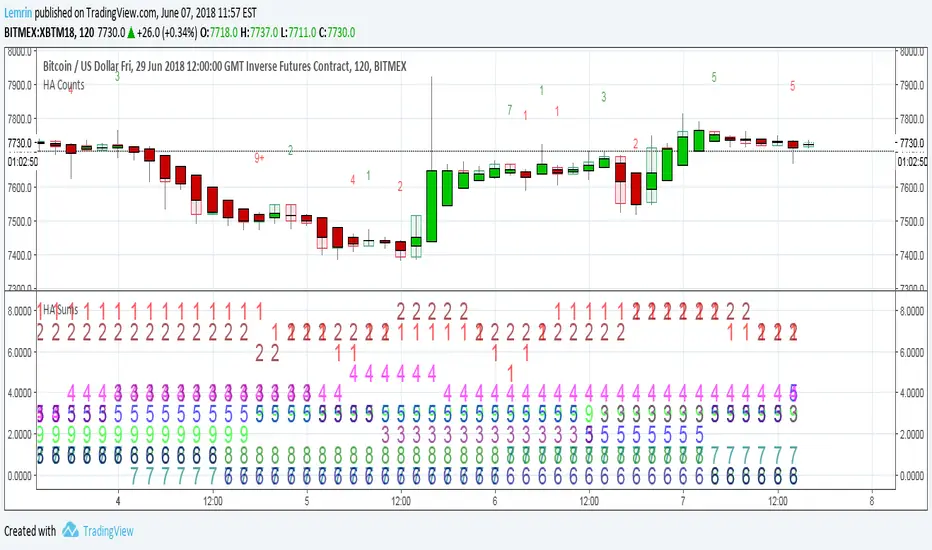
Task: Click the tall green candle with long upper wick
Action: (x=432, y=206)
